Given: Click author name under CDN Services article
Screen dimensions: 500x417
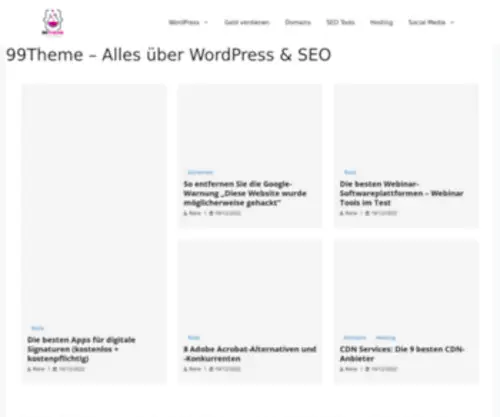Looking at the screenshot, I should (351, 369).
